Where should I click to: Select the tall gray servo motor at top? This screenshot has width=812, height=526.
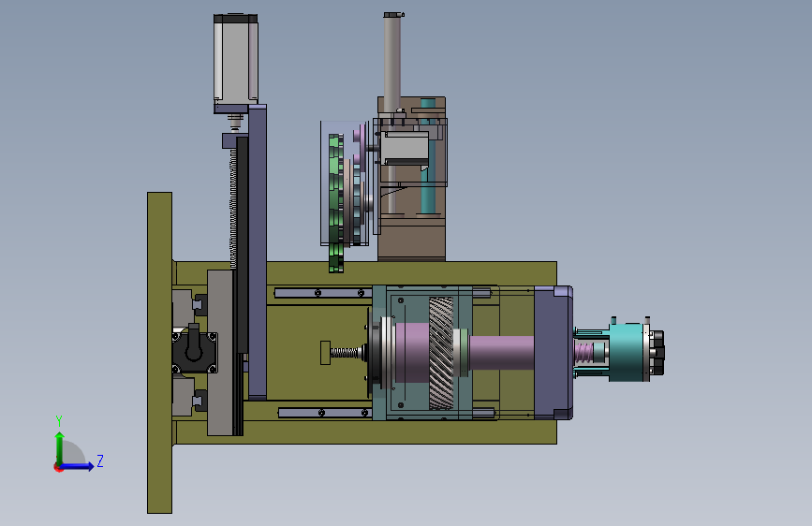[x=236, y=58]
